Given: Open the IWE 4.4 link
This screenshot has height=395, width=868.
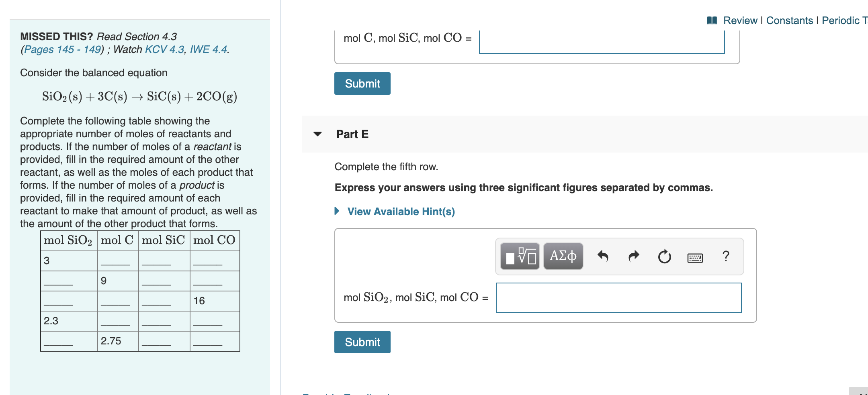Looking at the screenshot, I should 208,49.
